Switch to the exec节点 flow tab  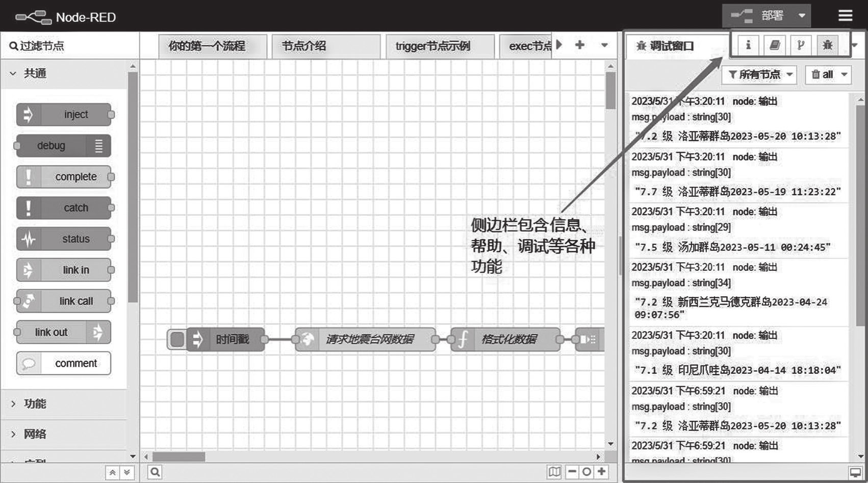point(525,46)
